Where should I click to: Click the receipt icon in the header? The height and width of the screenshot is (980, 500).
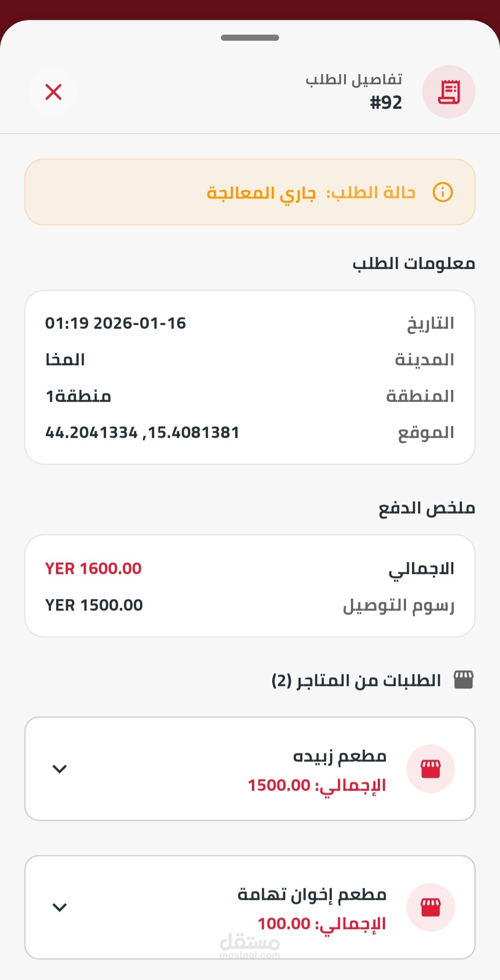(x=449, y=92)
